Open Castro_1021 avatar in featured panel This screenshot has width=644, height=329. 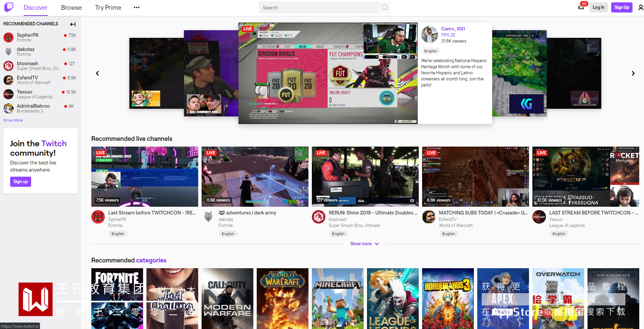(430, 34)
